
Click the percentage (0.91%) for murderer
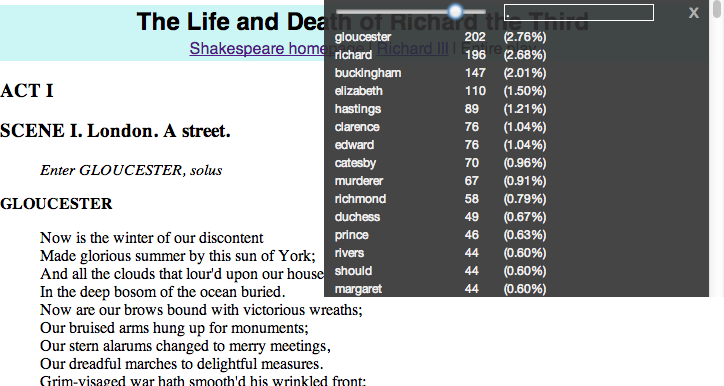point(525,181)
